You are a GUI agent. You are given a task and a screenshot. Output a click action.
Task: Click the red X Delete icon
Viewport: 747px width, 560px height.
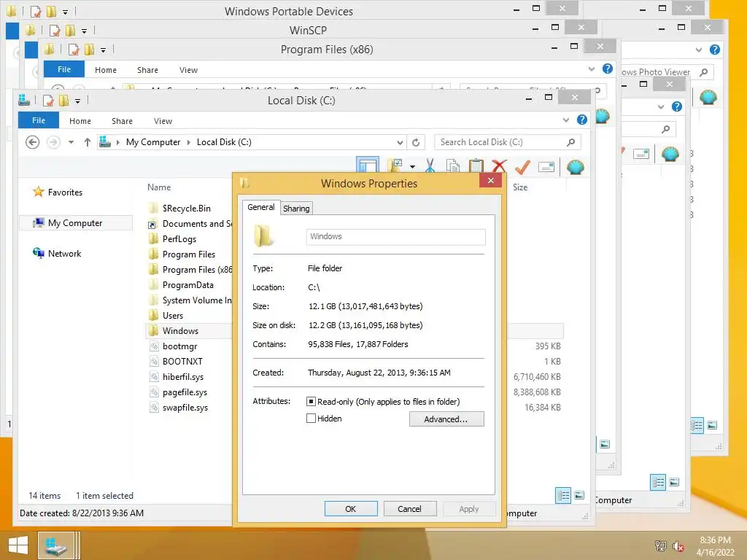click(x=499, y=166)
